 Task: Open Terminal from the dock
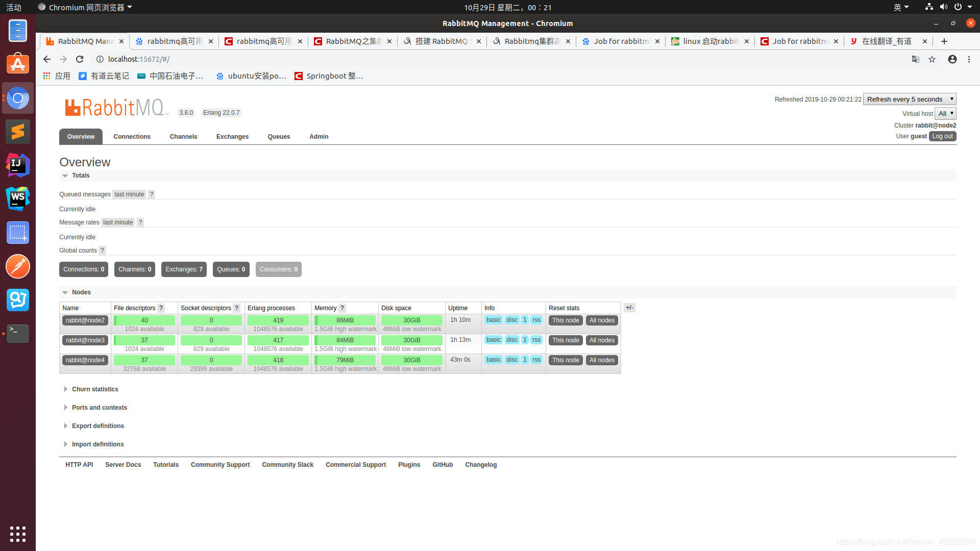[x=18, y=334]
